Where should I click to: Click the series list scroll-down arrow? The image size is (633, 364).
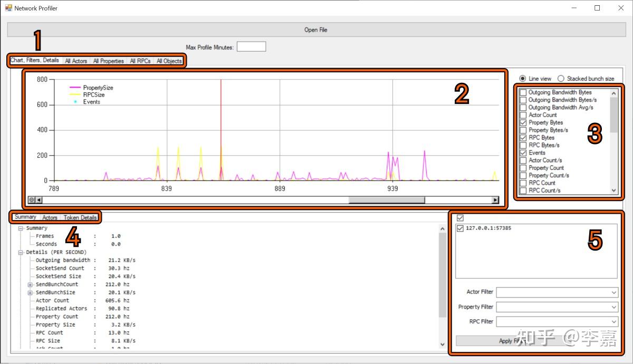click(x=613, y=190)
